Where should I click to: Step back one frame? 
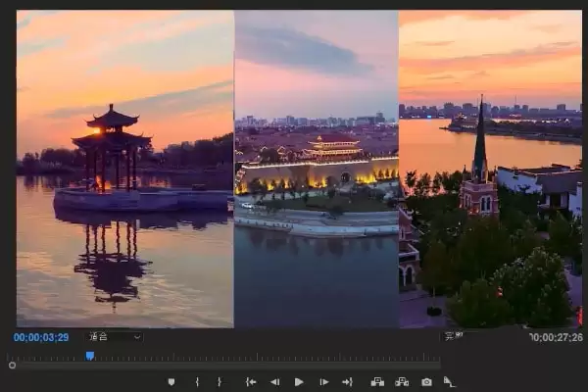click(x=274, y=382)
